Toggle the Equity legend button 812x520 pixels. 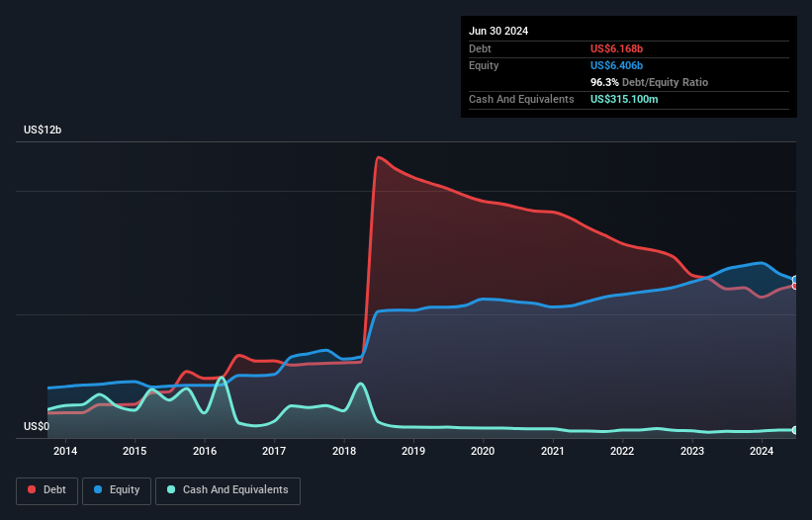click(x=117, y=490)
